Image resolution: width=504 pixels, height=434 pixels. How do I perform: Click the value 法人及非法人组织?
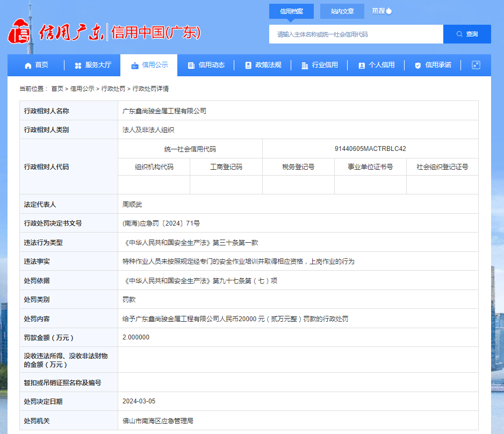pyautogui.click(x=148, y=130)
